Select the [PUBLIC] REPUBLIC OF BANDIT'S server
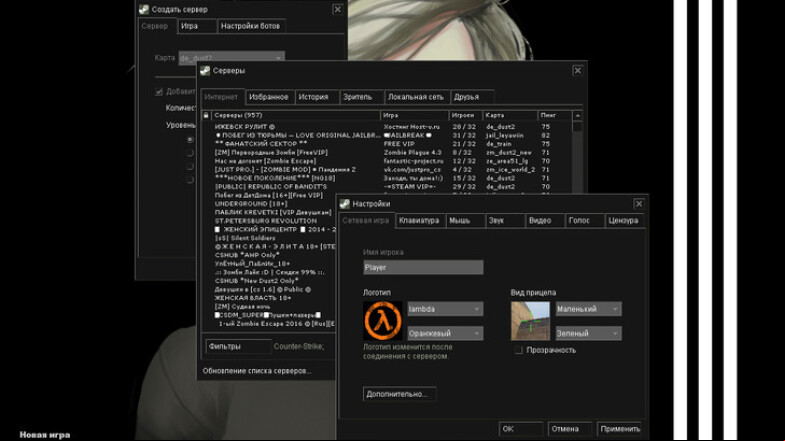 click(386, 187)
